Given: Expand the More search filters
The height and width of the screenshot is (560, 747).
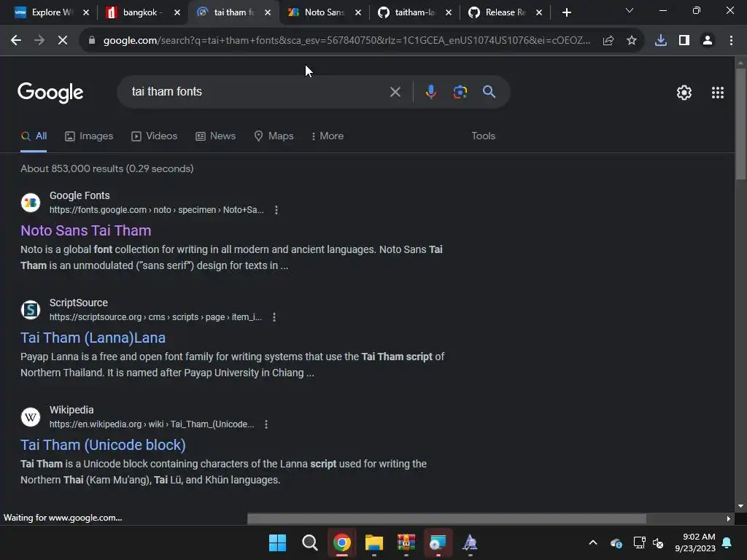Looking at the screenshot, I should pyautogui.click(x=328, y=136).
